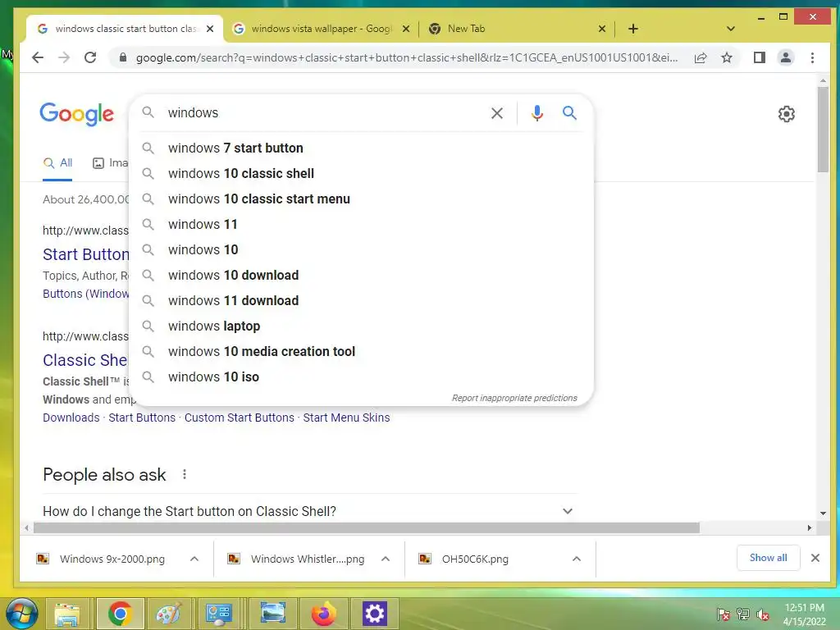Screen dimensions: 840x630
Task: Expand options for Windows Whistler download
Action: pos(386,559)
